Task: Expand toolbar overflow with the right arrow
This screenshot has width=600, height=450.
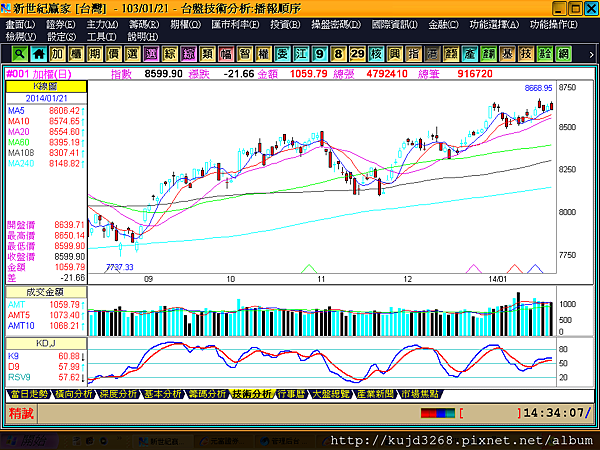Action: pos(591,54)
